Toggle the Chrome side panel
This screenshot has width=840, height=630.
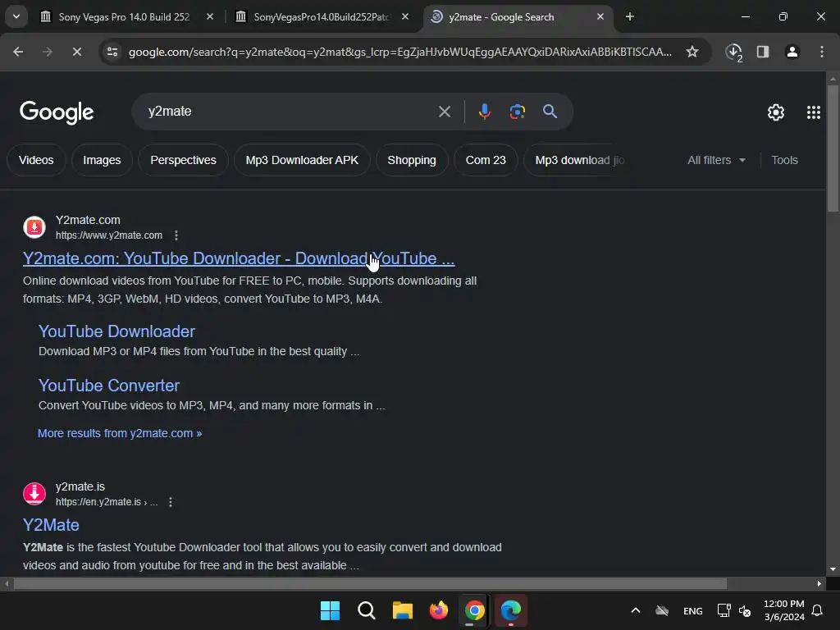763,52
